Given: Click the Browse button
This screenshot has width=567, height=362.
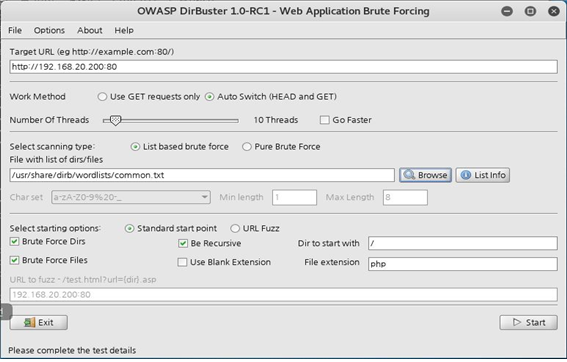Looking at the screenshot, I should pos(425,175).
